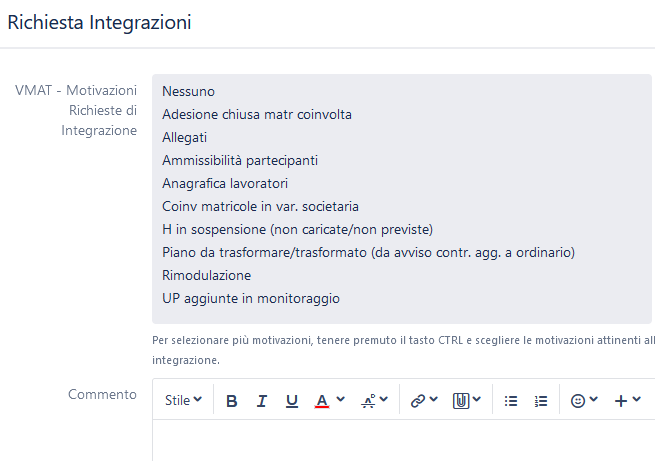655x461 pixels.
Task: Open more text formatting options
Action: pos(374,401)
